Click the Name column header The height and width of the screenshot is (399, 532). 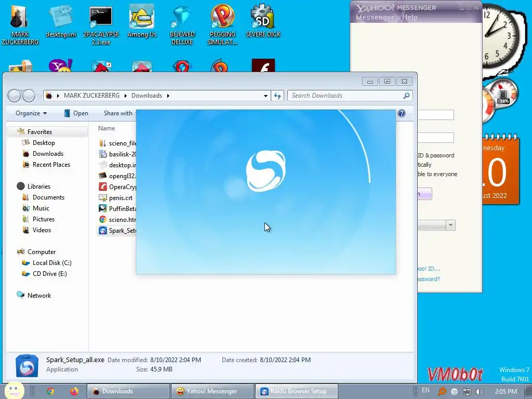pyautogui.click(x=107, y=128)
